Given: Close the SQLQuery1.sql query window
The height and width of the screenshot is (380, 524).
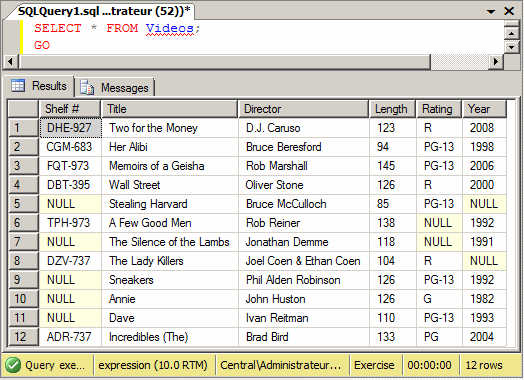Looking at the screenshot, I should click(x=509, y=11).
